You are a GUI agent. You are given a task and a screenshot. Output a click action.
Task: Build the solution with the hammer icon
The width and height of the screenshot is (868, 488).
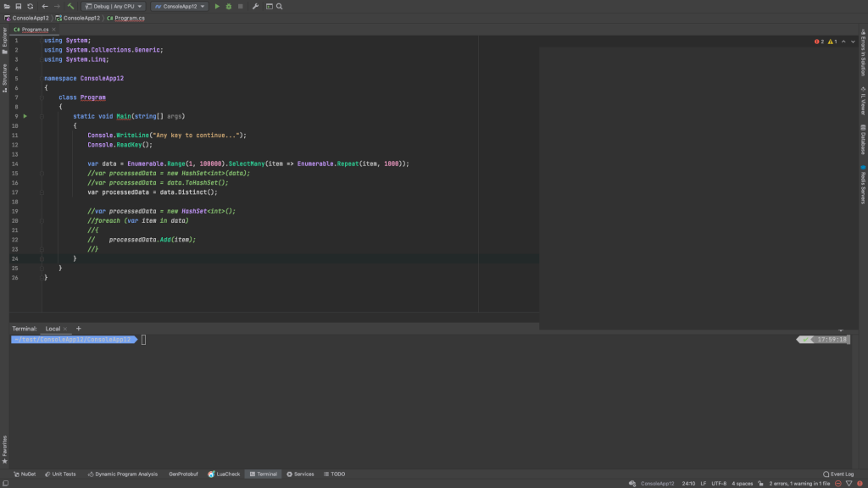[x=70, y=7]
